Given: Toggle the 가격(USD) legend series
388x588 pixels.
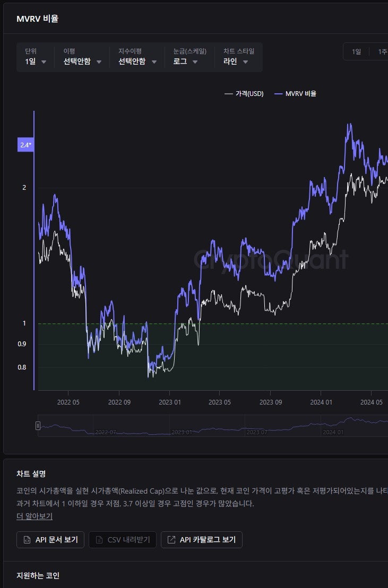Looking at the screenshot, I should coord(244,94).
